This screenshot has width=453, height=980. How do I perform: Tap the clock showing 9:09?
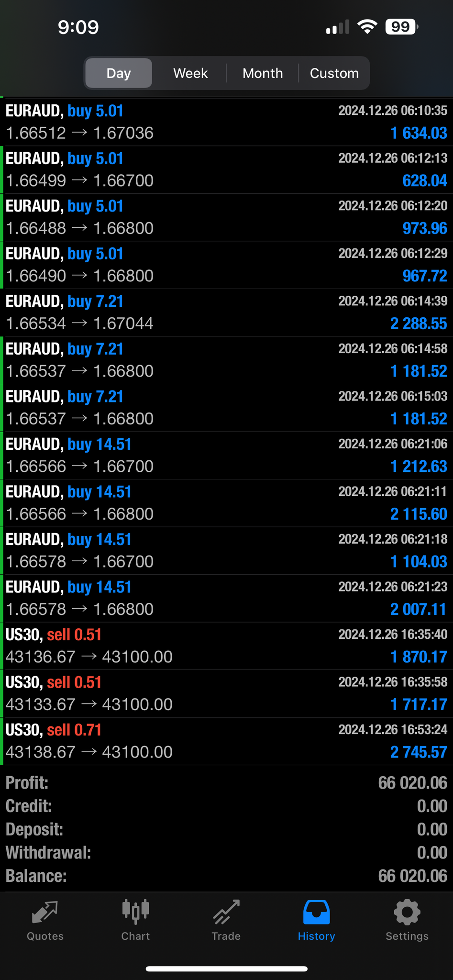(78, 27)
